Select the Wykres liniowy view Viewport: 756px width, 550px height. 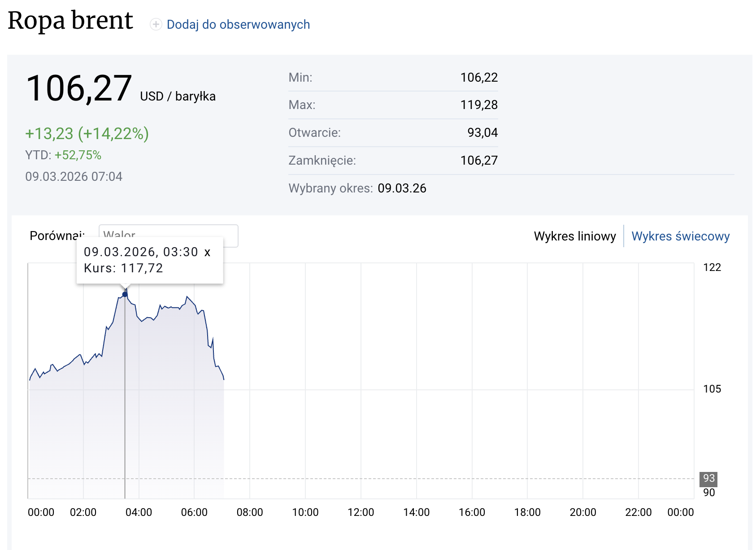coord(575,236)
